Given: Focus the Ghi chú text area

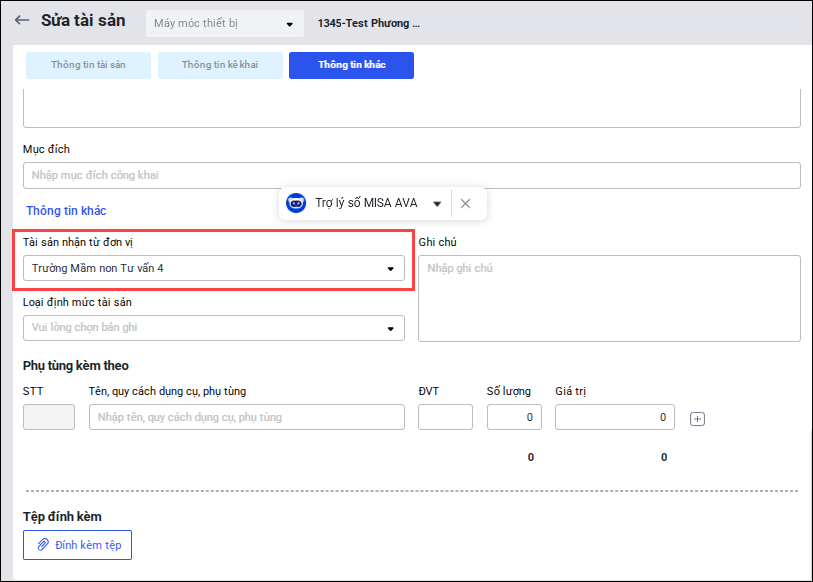Looking at the screenshot, I should coord(609,298).
